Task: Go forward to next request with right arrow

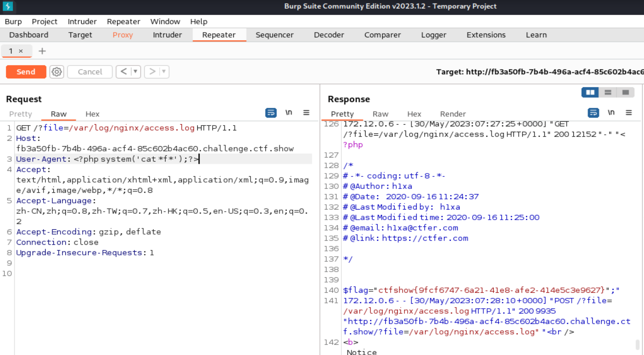Action: pyautogui.click(x=152, y=72)
